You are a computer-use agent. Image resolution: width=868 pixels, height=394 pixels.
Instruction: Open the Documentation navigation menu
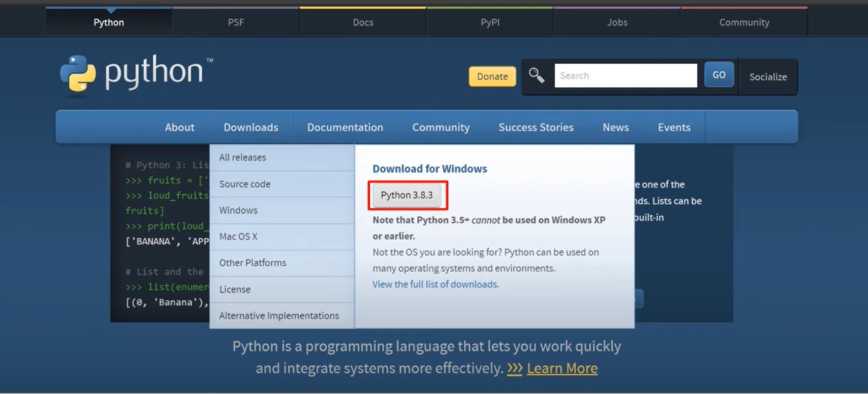[x=345, y=127]
